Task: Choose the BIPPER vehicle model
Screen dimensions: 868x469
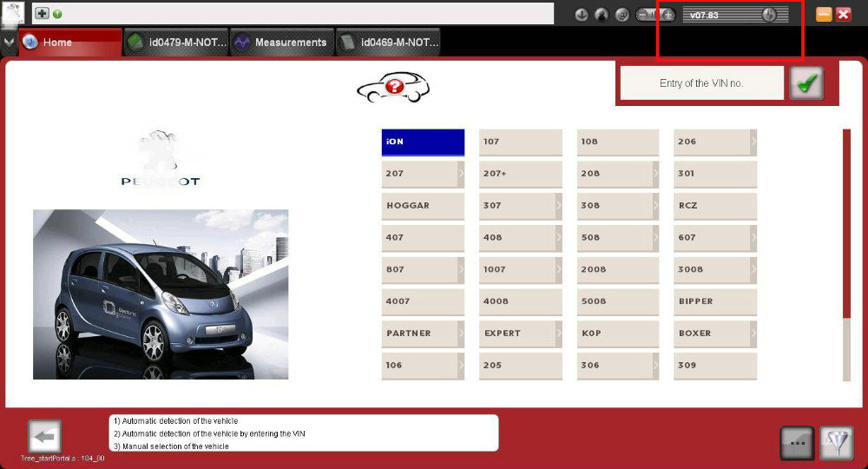Action: click(714, 301)
